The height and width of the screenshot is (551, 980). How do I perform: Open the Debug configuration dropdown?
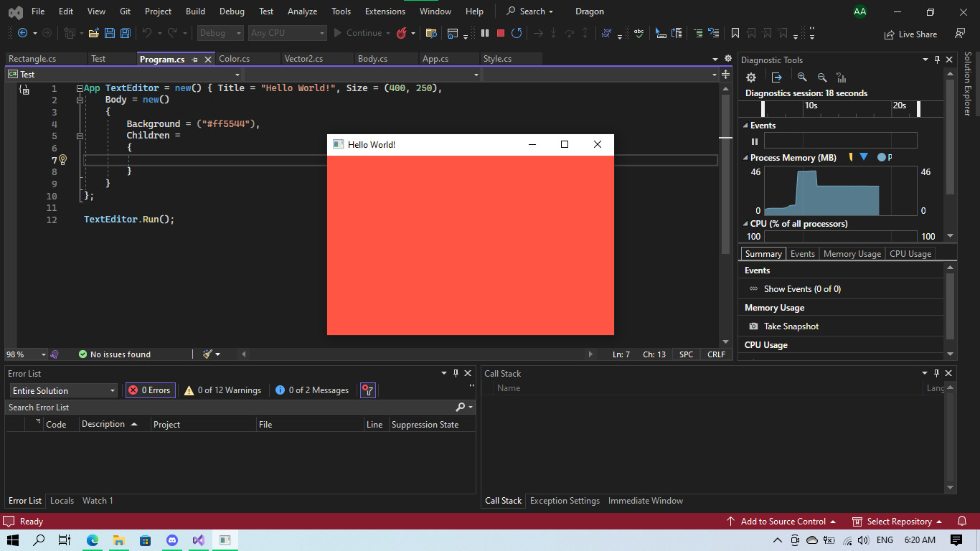tap(220, 33)
